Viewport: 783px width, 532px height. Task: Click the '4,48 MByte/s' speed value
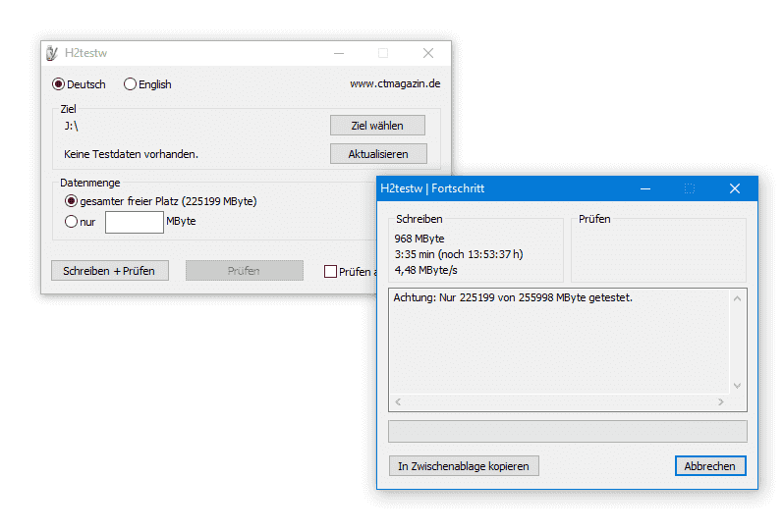coord(426,270)
